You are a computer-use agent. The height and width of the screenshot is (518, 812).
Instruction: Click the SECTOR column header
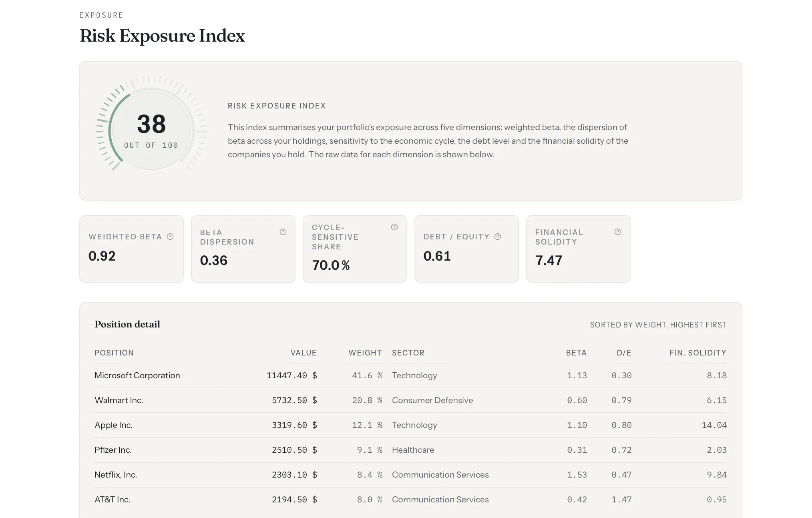408,353
